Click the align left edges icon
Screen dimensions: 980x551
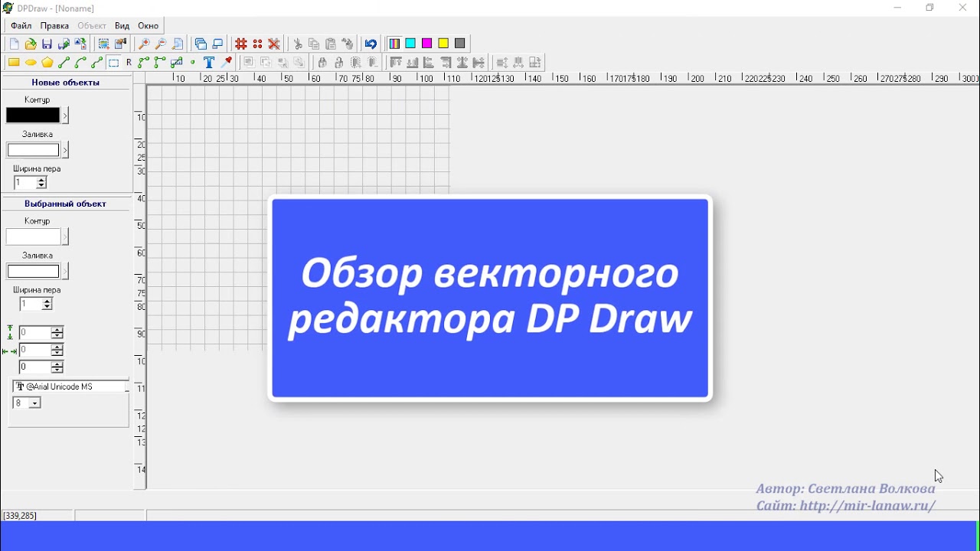point(429,63)
